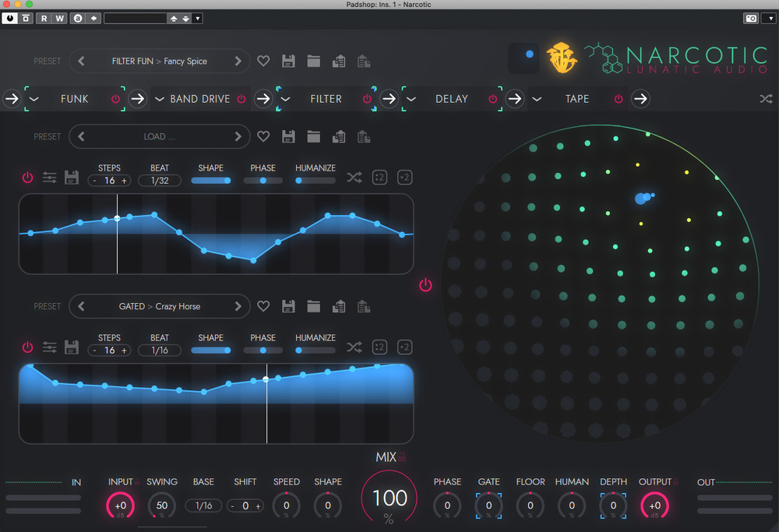
Task: Select the DELAY module slot
Action: (x=452, y=99)
